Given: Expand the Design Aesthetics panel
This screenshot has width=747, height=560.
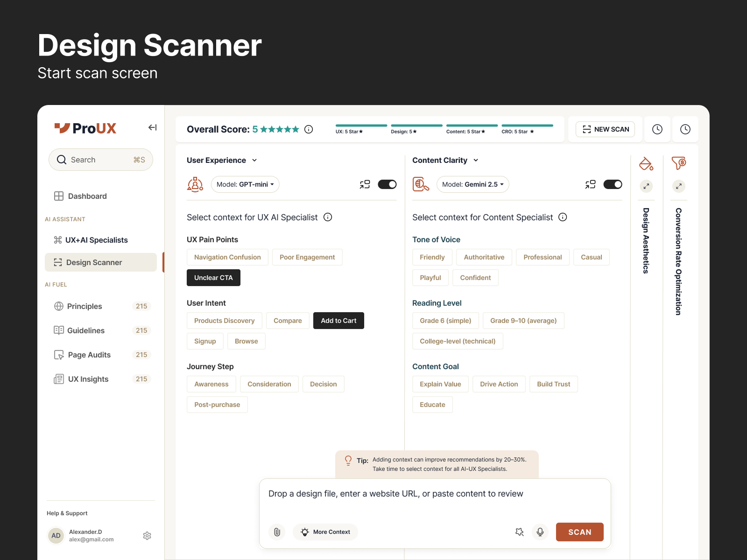Looking at the screenshot, I should 646,186.
